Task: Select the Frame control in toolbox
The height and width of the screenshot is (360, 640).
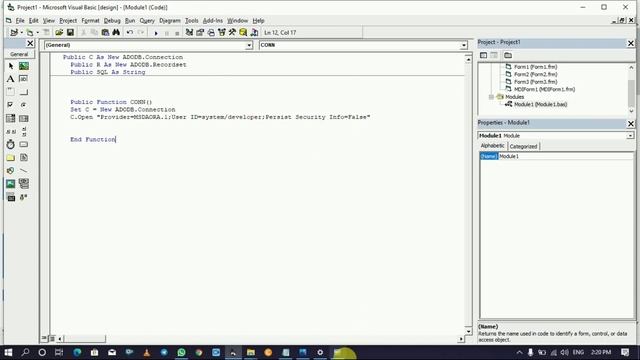Action: (x=11, y=92)
